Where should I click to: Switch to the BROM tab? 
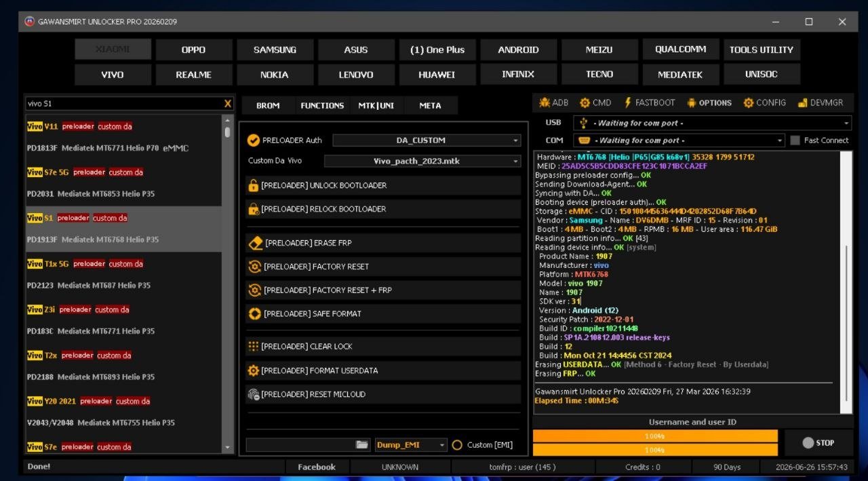(x=268, y=105)
